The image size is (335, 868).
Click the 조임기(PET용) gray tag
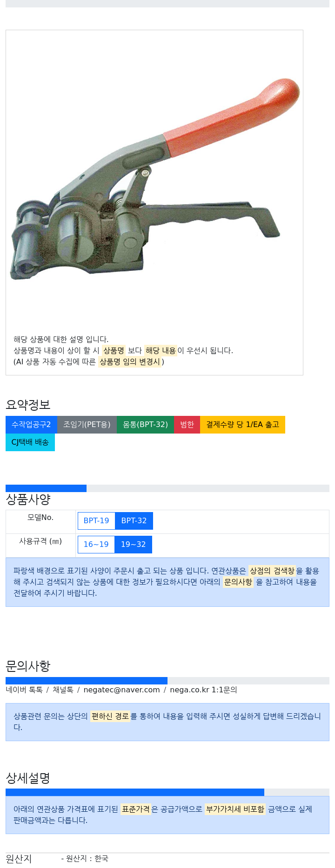pos(87,425)
